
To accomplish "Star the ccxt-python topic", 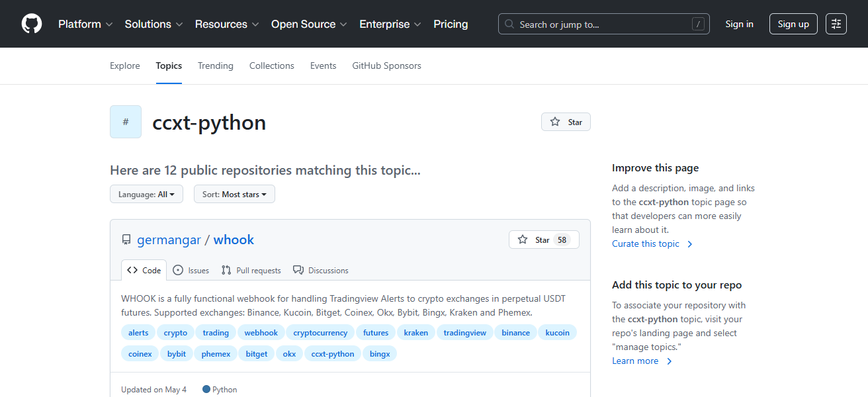I will [x=566, y=122].
